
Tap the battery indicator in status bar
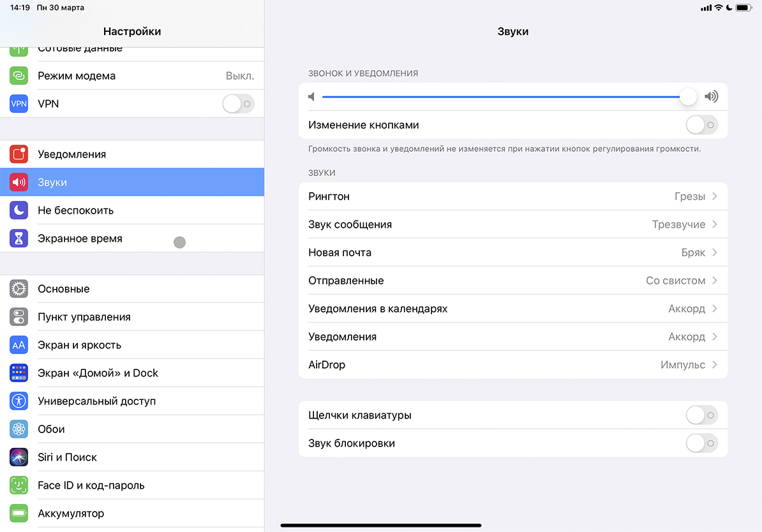point(744,8)
